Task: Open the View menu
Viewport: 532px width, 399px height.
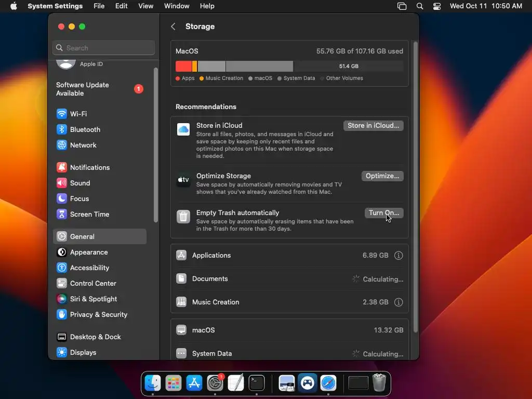Action: [x=146, y=6]
